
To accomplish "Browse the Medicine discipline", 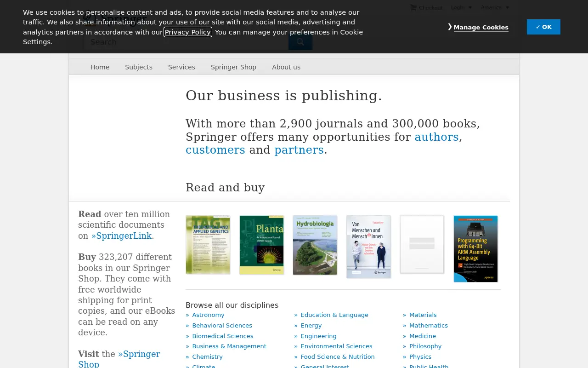I will [x=423, y=336].
